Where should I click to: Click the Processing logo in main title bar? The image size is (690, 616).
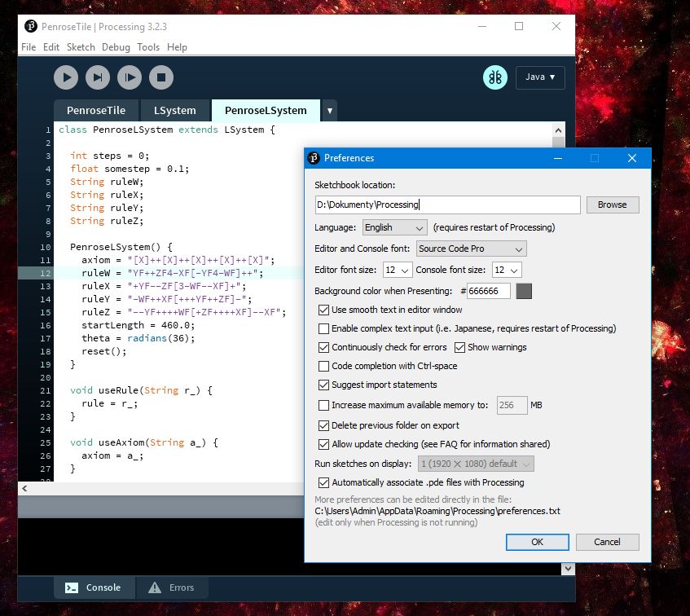pos(30,26)
